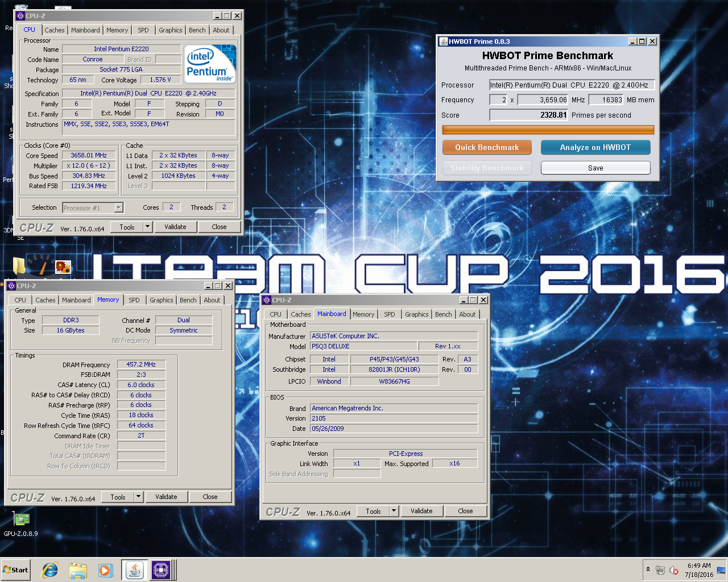The image size is (728, 582).
Task: Click Tools button in the CPU-Z Memory window
Action: pos(118,497)
